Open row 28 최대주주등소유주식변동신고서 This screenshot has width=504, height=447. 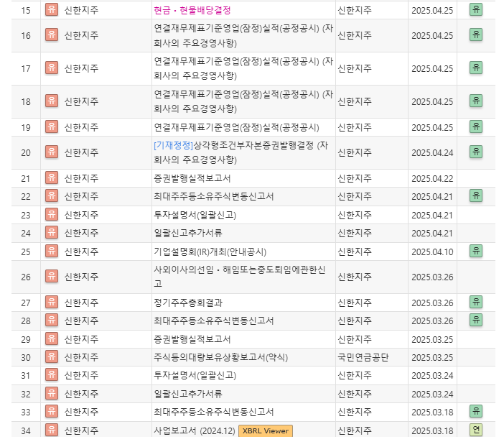213,321
